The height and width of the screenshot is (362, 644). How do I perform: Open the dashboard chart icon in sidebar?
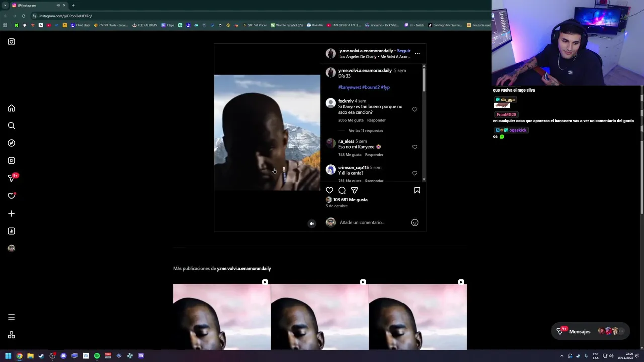(x=11, y=231)
